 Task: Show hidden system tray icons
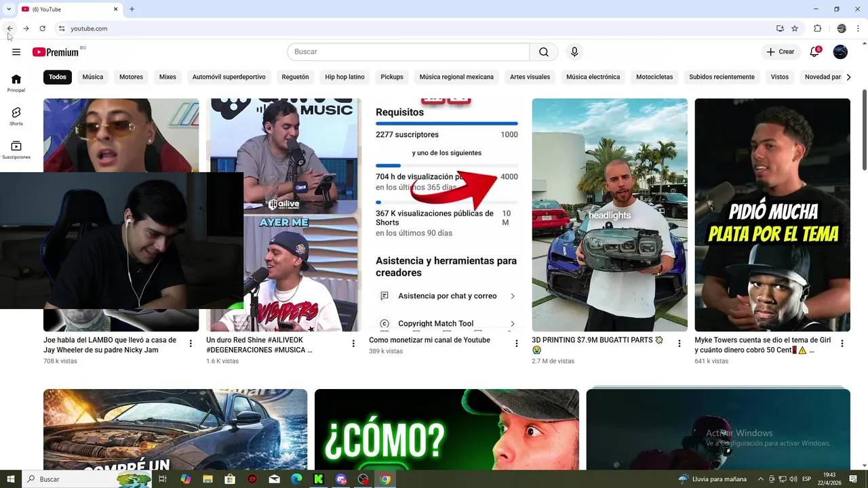point(761,479)
